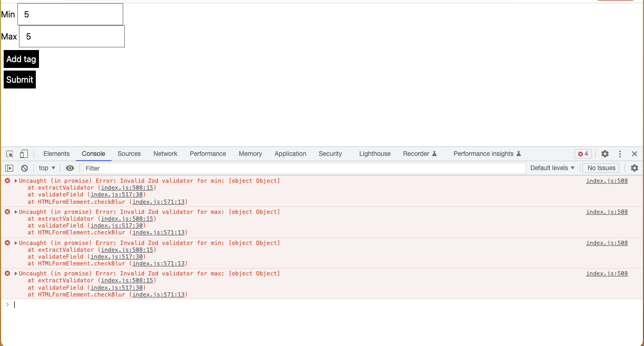Expand the first Zod validator error stack trace
Image resolution: width=644 pixels, height=346 pixels.
click(15, 181)
